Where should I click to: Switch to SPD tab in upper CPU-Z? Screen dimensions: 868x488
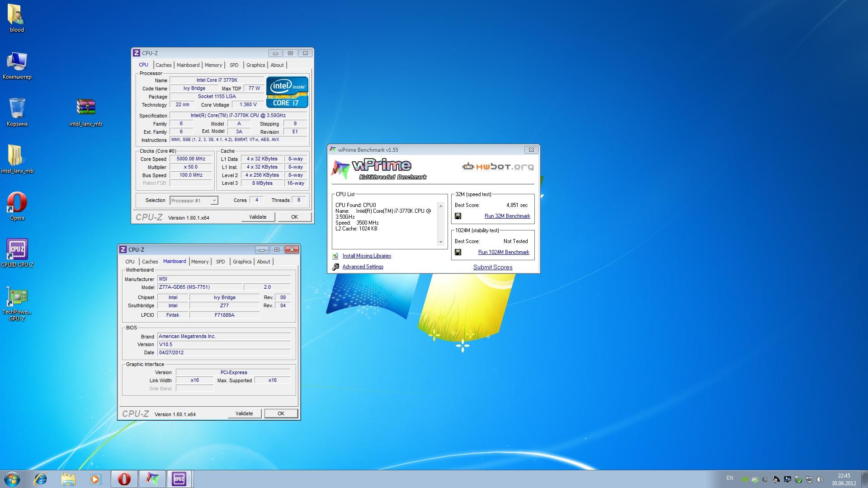pos(234,65)
